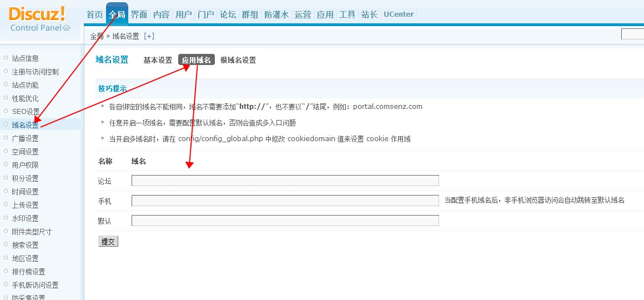Viewport: 644px width, 300px height.
Task: Switch to 根域名设置 tab
Action: [x=238, y=60]
